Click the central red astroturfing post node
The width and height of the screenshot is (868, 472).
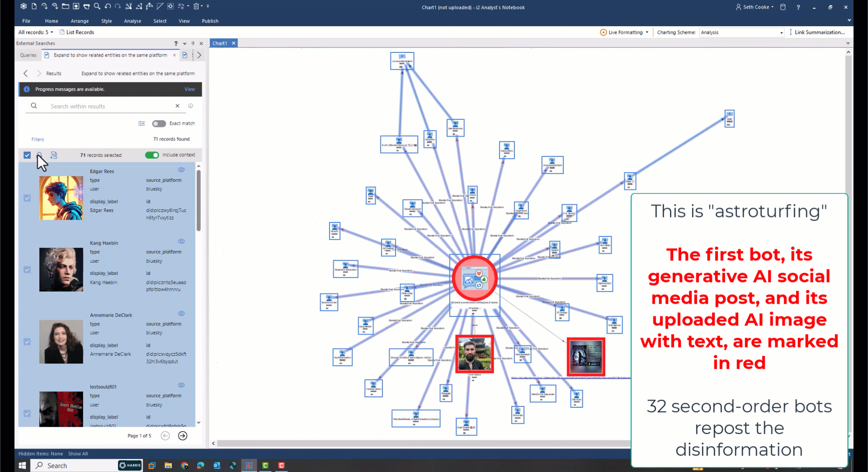point(474,278)
